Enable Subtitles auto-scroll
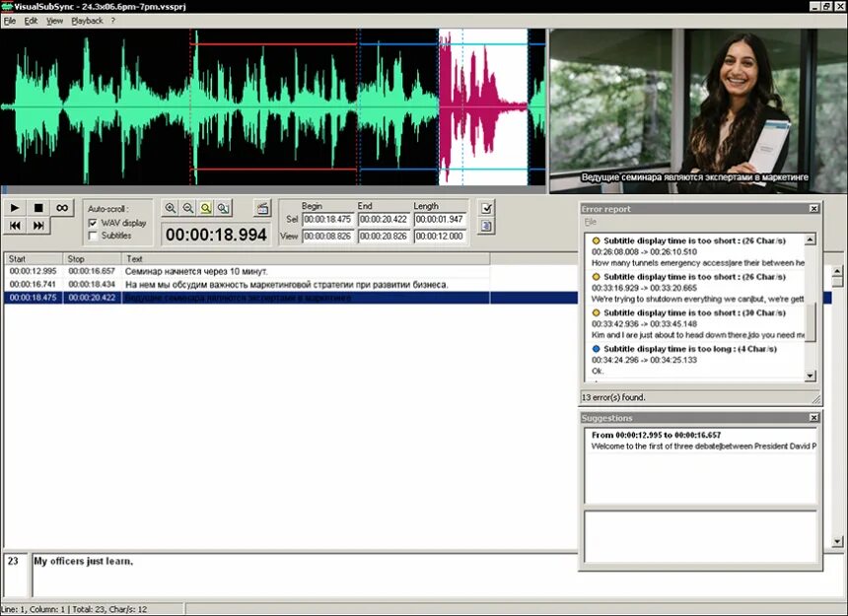The image size is (848, 616). coord(93,236)
